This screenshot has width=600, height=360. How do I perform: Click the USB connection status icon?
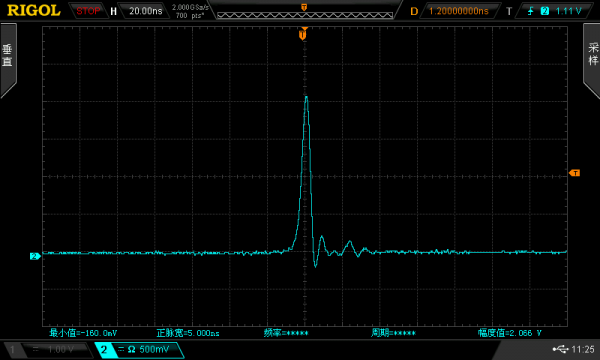[x=560, y=349]
